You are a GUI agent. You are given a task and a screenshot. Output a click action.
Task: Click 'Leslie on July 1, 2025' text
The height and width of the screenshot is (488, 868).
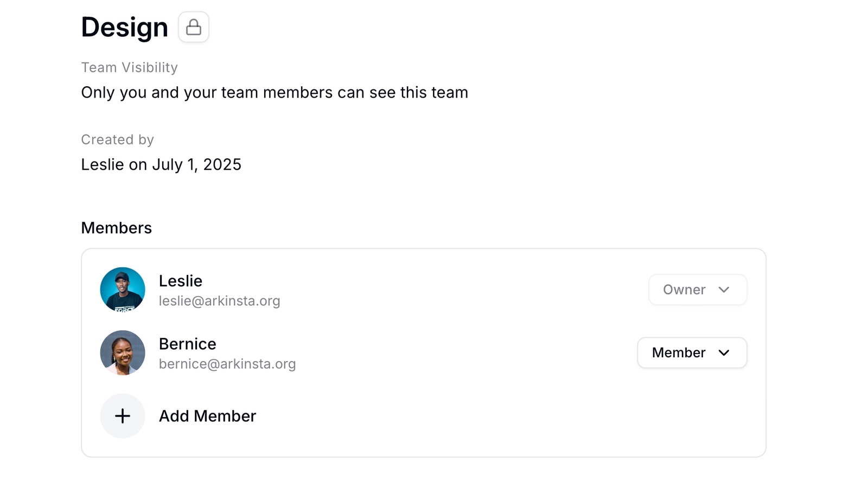[x=161, y=164]
